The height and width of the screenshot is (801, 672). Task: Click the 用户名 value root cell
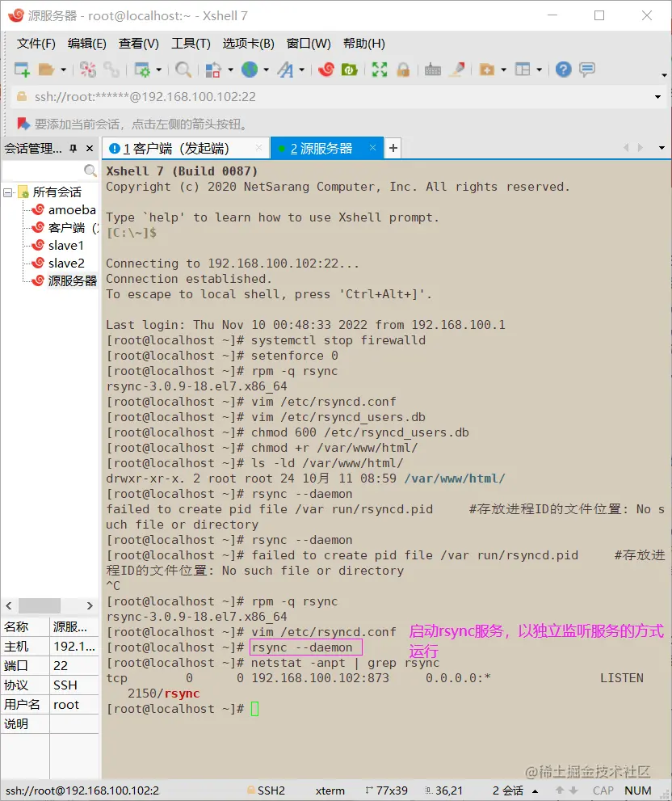coord(74,705)
